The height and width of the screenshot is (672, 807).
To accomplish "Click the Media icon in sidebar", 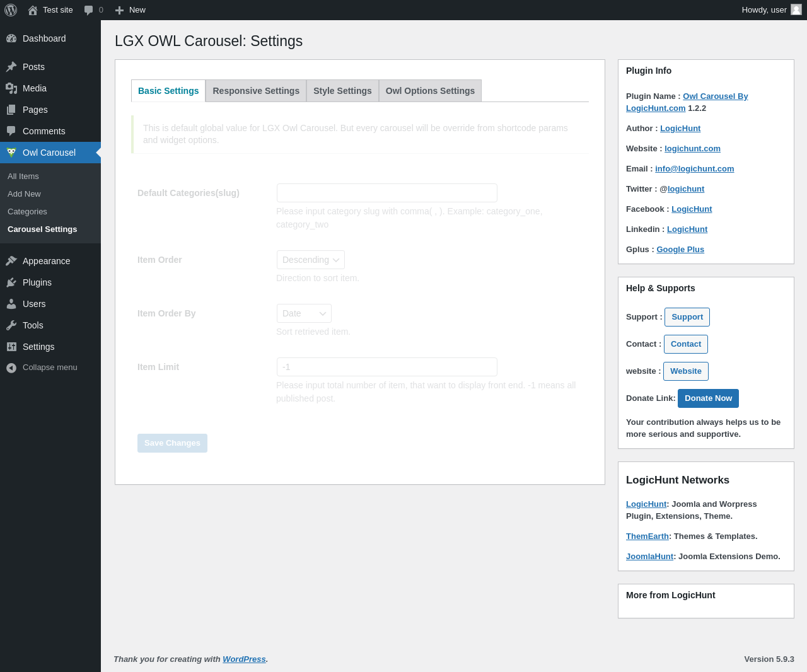I will pos(11,88).
